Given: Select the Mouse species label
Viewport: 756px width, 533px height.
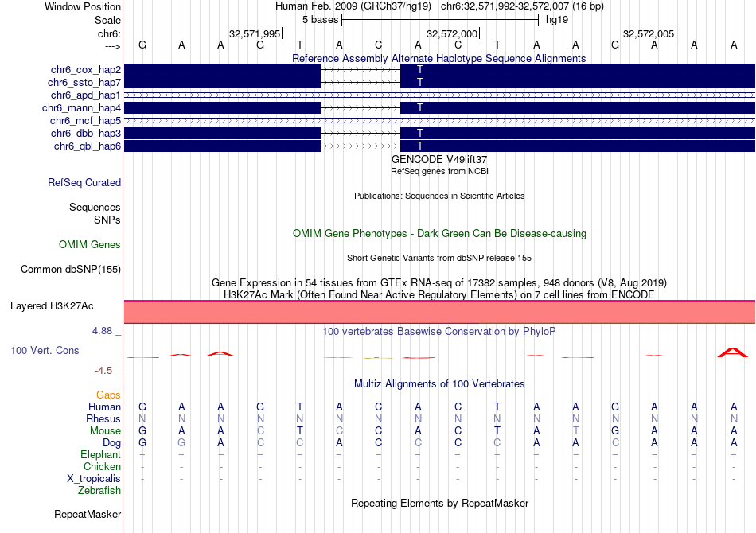Looking at the screenshot, I should tap(105, 431).
